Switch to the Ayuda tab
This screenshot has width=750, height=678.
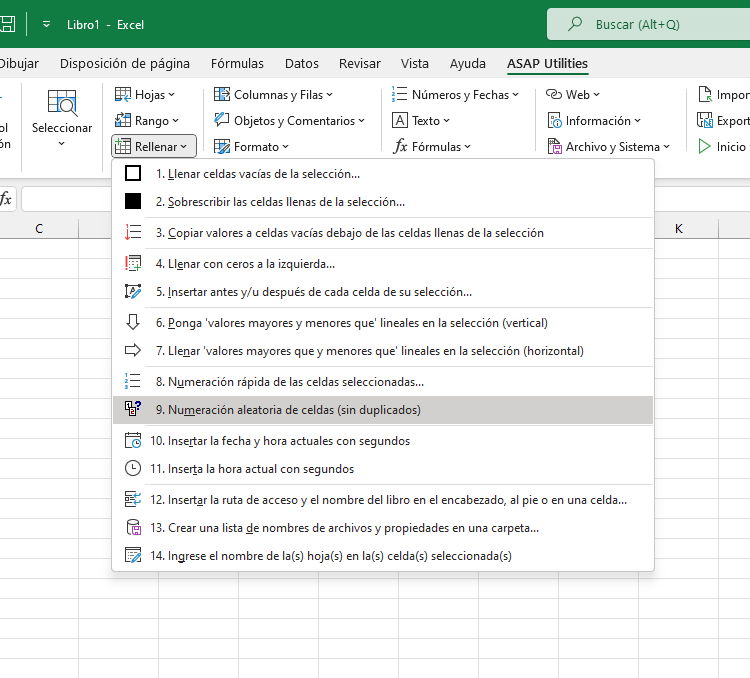pyautogui.click(x=467, y=63)
